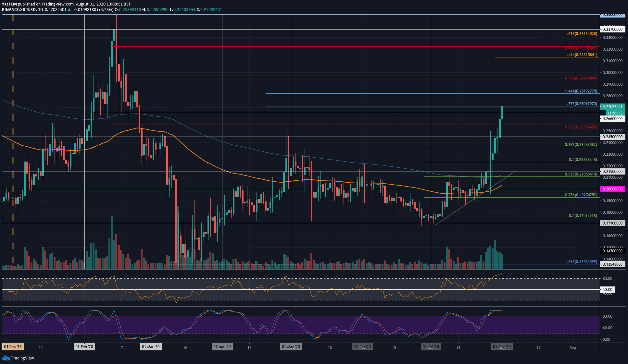Click the 0.618(0.21068414) Fibonacci label

(581, 174)
